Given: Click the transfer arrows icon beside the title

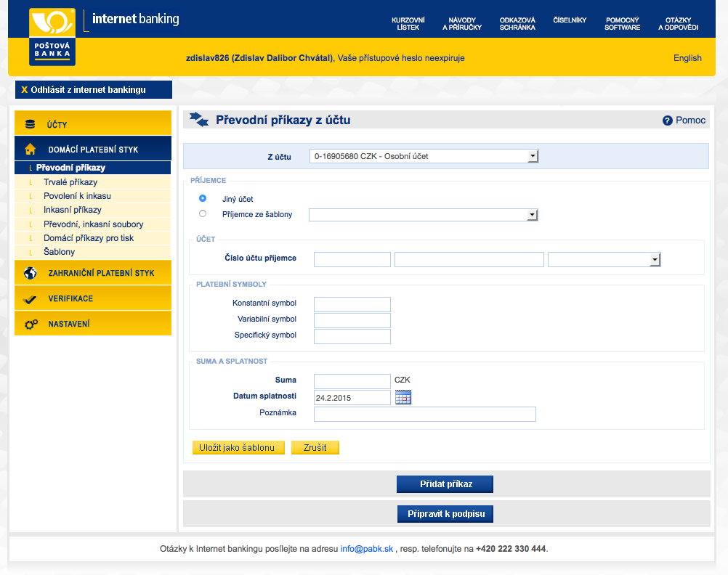Looking at the screenshot, I should 199,119.
